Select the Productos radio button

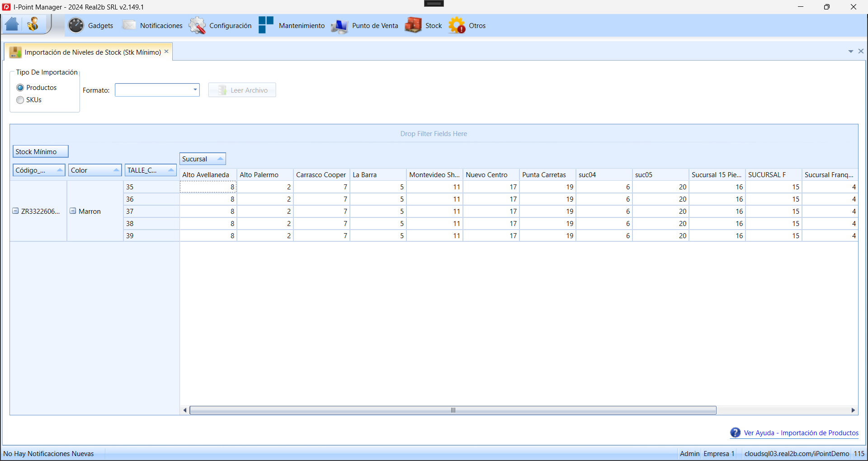20,88
